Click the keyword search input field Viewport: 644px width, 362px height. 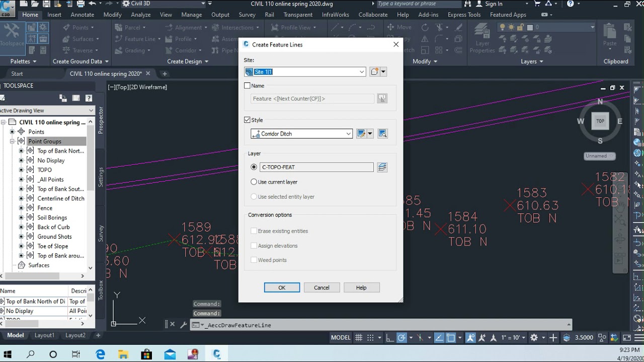click(420, 4)
